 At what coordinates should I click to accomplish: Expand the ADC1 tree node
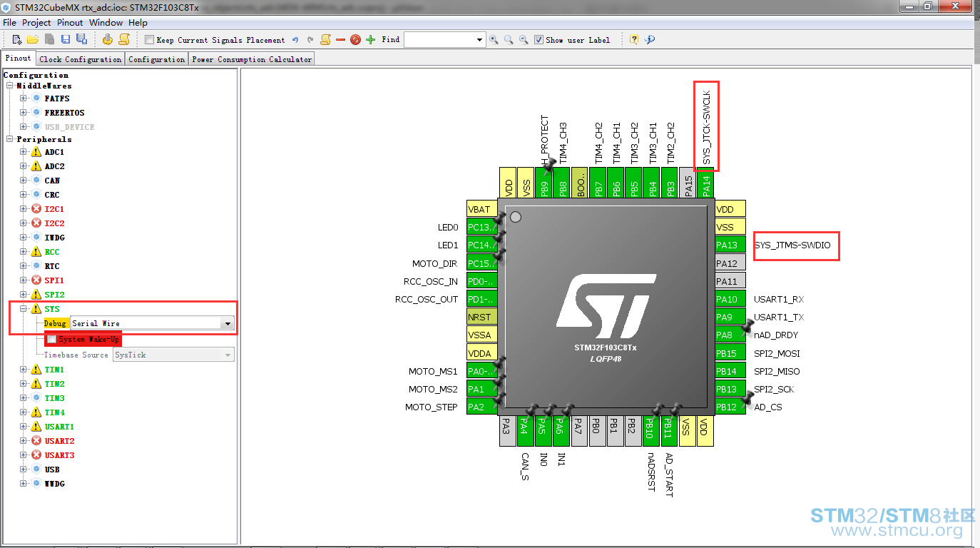pyautogui.click(x=24, y=152)
